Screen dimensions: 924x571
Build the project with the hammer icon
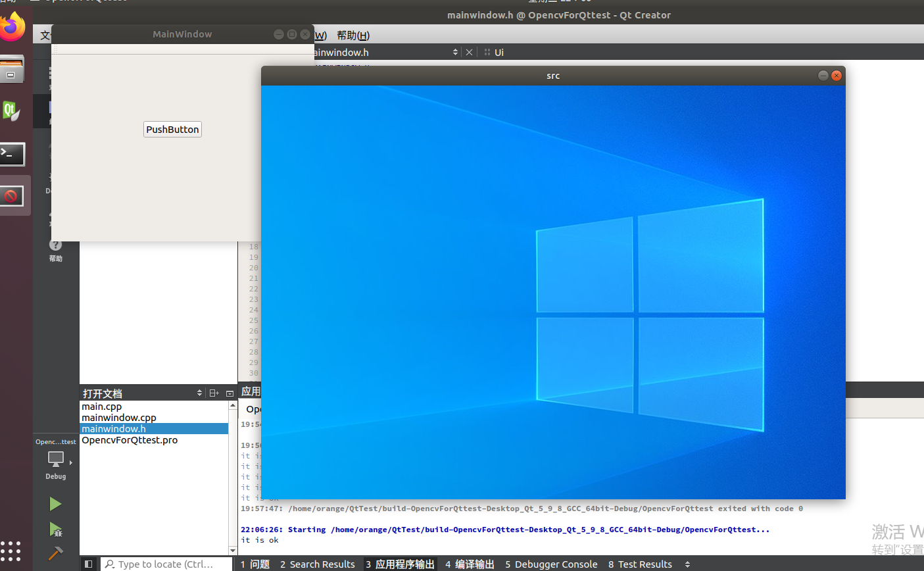tap(56, 553)
